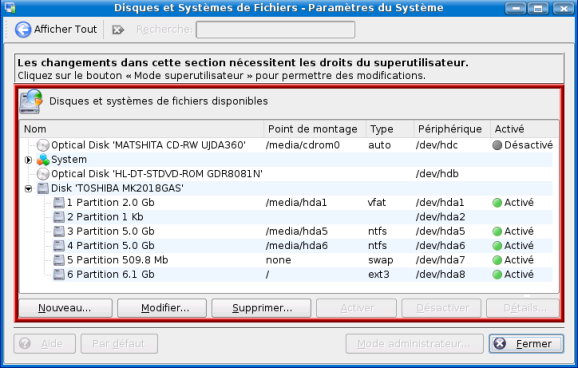This screenshot has width=578, height=368.
Task: Click the Mode administrateur... button
Action: point(414,344)
